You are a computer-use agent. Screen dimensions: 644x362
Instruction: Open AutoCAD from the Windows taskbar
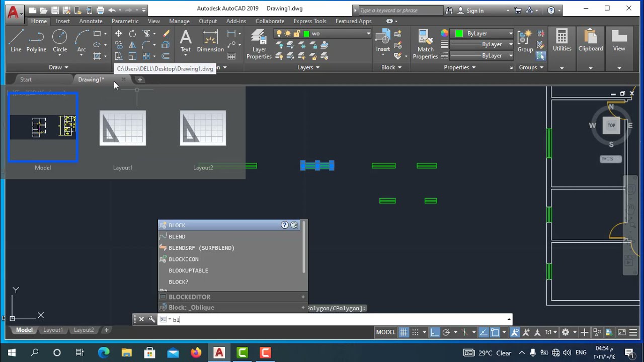[219, 352]
